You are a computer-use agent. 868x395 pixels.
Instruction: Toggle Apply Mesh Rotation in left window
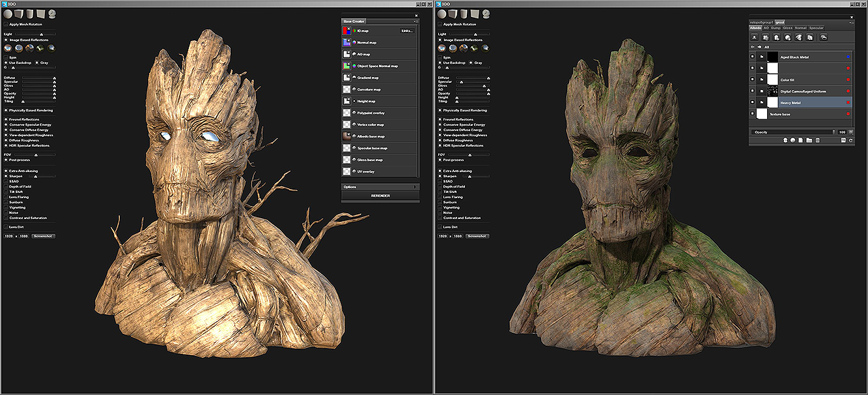coord(6,24)
